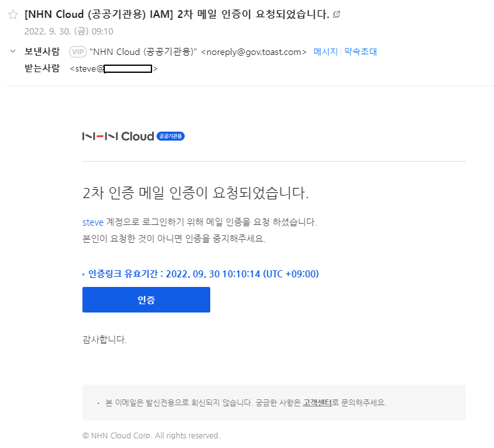Click the email subject title
The height and width of the screenshot is (448, 494).
[176, 15]
